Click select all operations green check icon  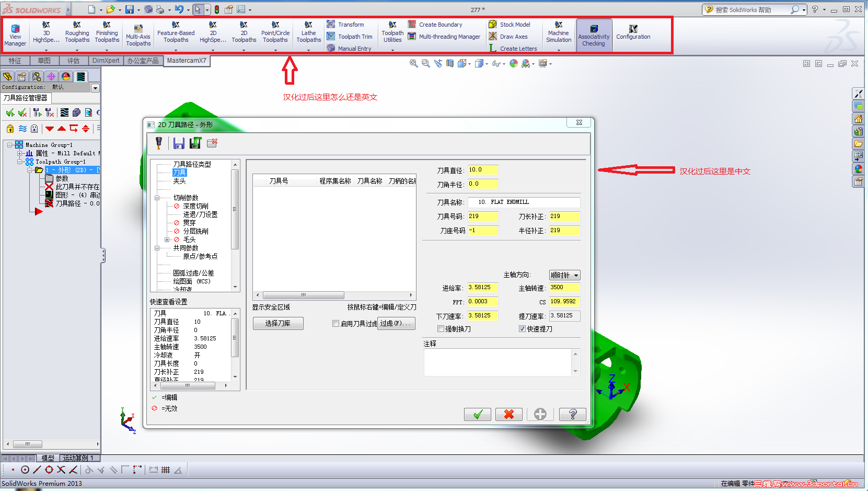pyautogui.click(x=10, y=112)
